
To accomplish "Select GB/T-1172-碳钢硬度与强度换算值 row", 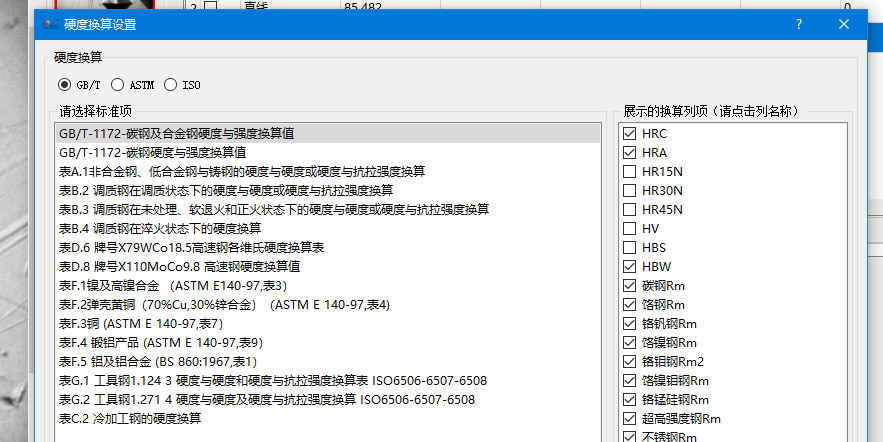I will click(328, 153).
